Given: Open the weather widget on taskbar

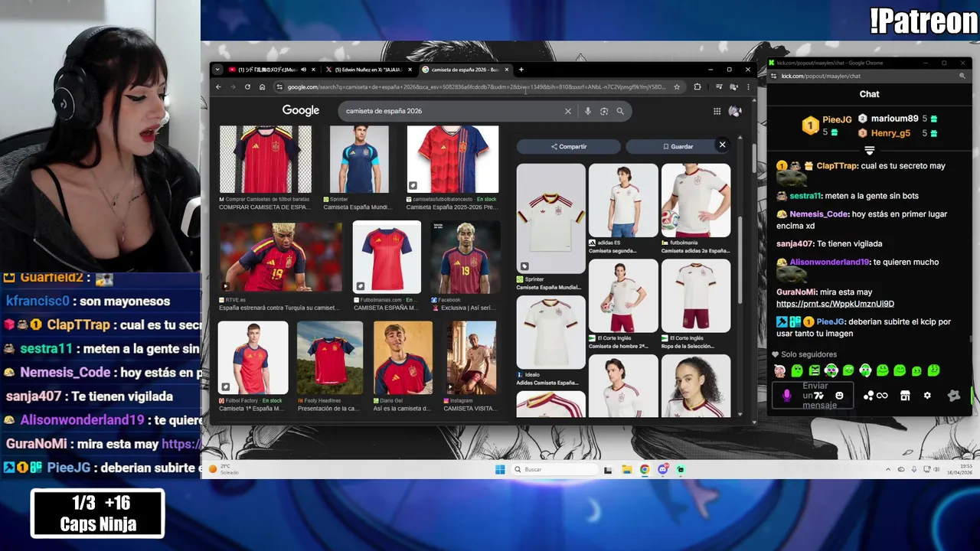Looking at the screenshot, I should click(x=224, y=469).
